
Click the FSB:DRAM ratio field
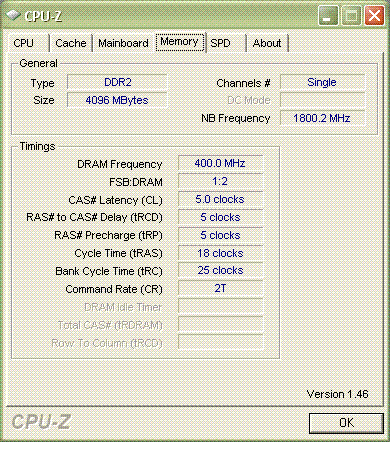220,181
